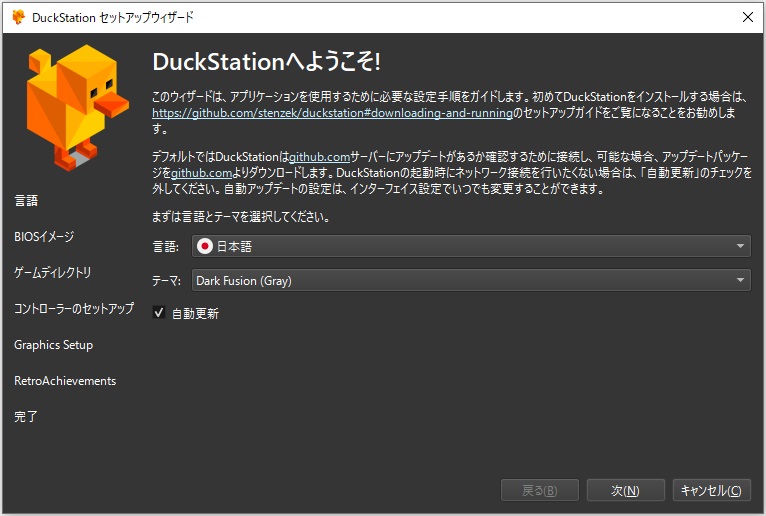Click the Japan flag icon in language box
The image size is (766, 516).
tap(205, 246)
